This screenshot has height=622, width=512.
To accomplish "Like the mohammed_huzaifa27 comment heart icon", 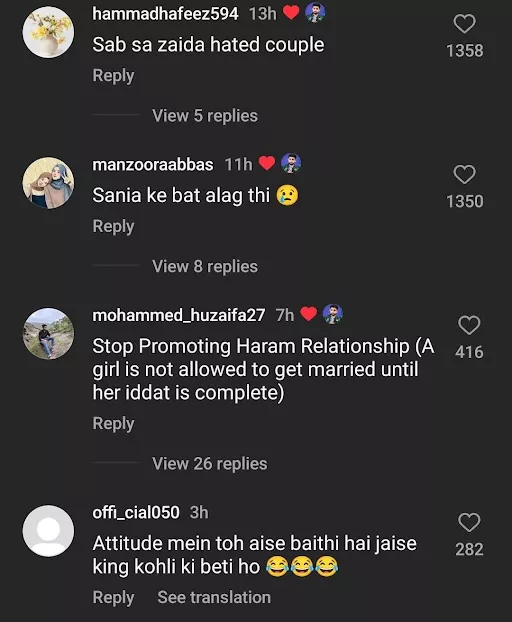I will tap(469, 325).
